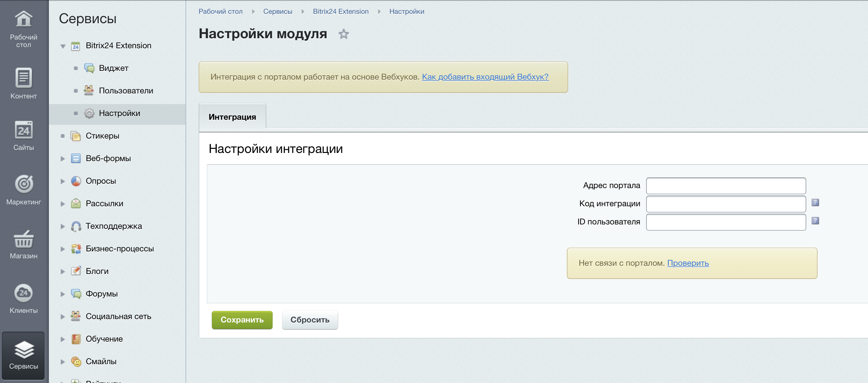
Task: Open the Контент section icon
Action: (x=24, y=78)
